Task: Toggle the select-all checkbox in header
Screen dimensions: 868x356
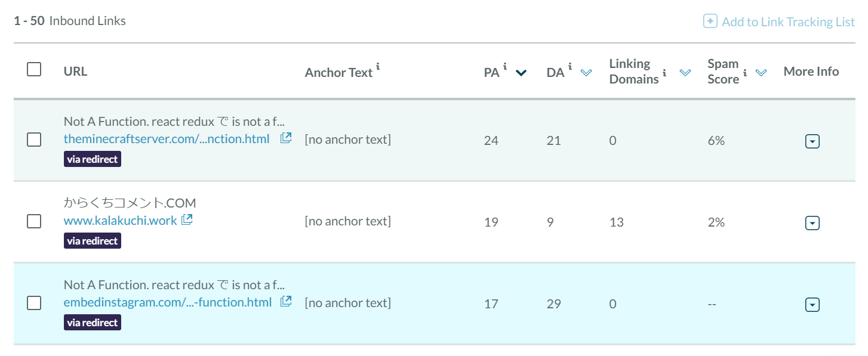Action: tap(34, 70)
